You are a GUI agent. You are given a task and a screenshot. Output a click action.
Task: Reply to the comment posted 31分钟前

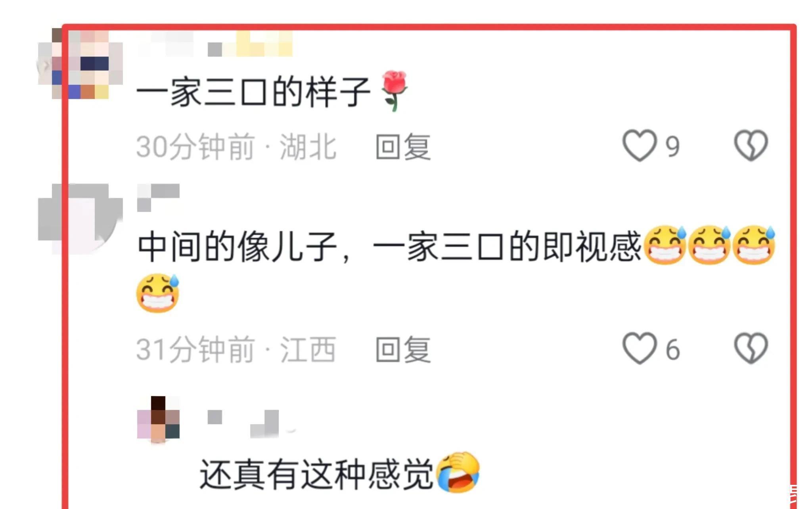pyautogui.click(x=403, y=349)
